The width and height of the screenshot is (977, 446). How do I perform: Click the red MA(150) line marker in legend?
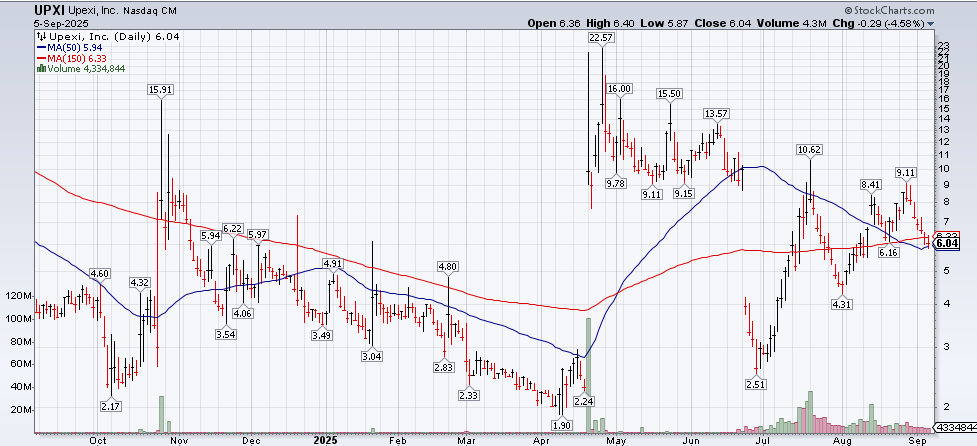[42, 57]
